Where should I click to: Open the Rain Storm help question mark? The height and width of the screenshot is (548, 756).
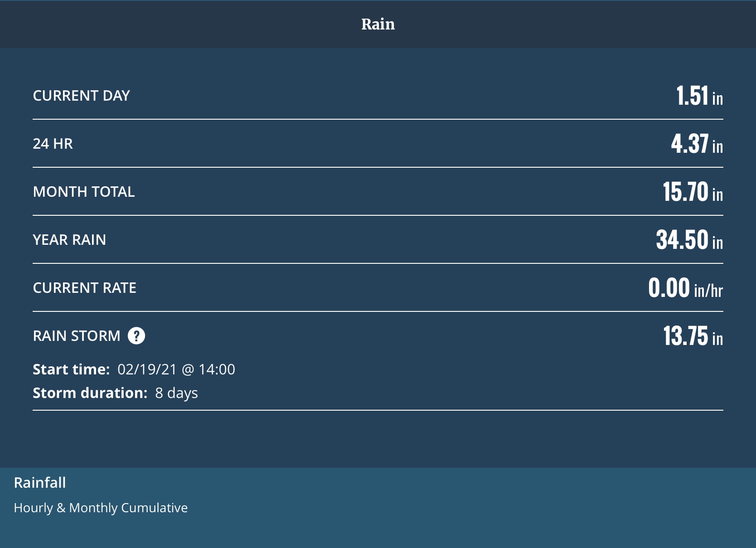point(136,336)
